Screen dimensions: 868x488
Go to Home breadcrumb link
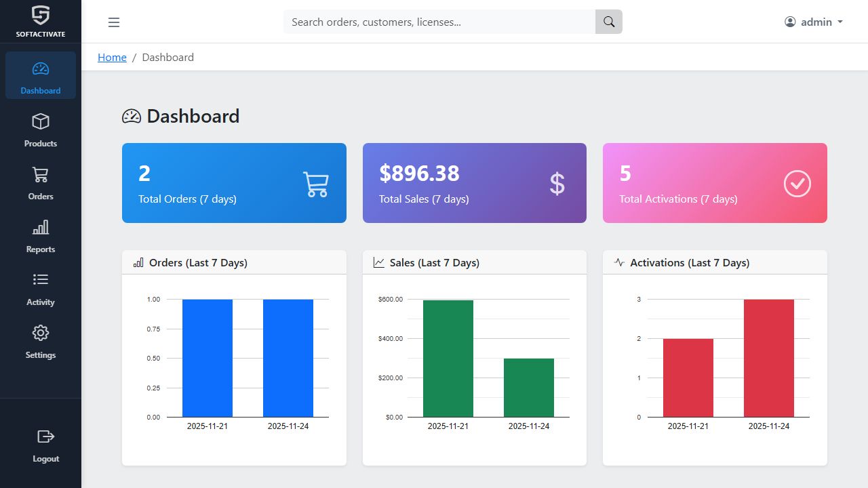tap(112, 58)
